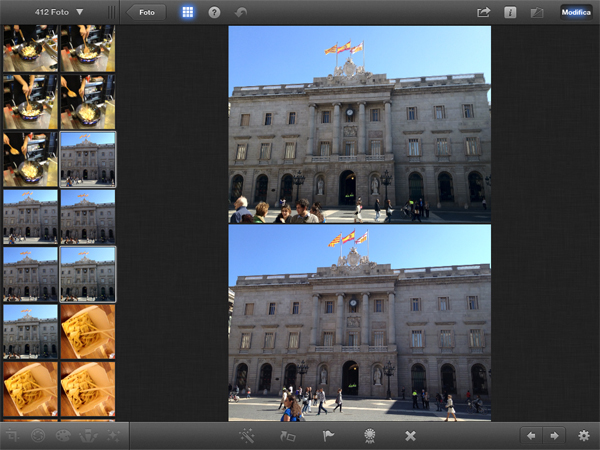This screenshot has height=450, width=600.
Task: Select the exposure adjustment tool icon
Action: tap(38, 435)
